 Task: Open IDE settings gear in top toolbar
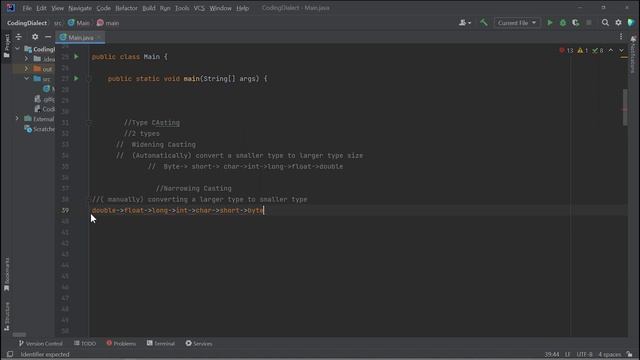618,23
